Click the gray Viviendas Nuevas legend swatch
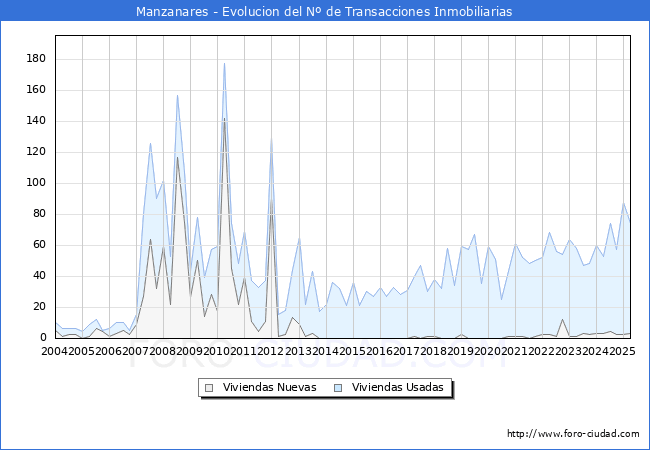Screen dimensions: 650x450 point(209,388)
